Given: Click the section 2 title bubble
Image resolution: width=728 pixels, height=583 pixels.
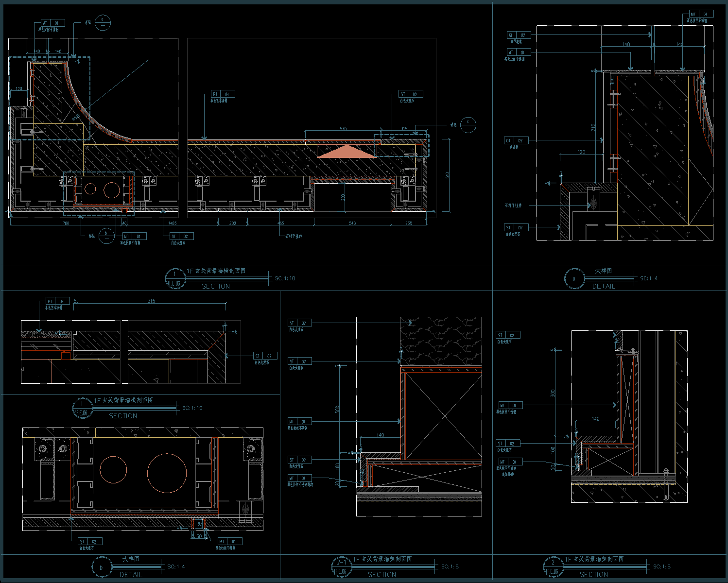Looking at the screenshot, I should coord(553,567).
